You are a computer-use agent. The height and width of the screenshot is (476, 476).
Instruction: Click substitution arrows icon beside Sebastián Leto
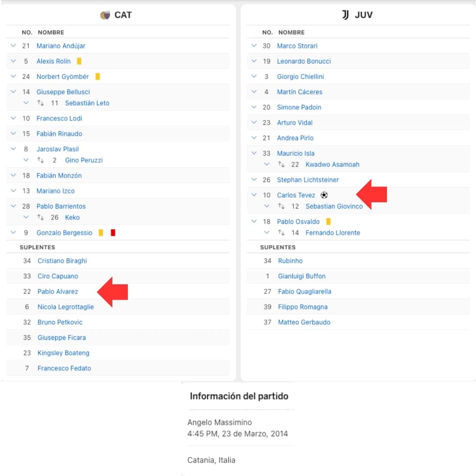coord(41,103)
